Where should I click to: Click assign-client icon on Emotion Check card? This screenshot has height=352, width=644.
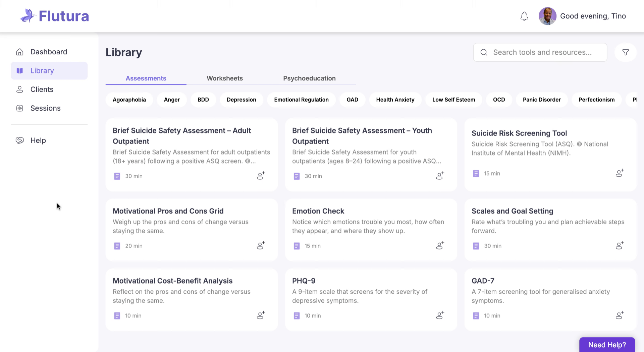tap(440, 246)
